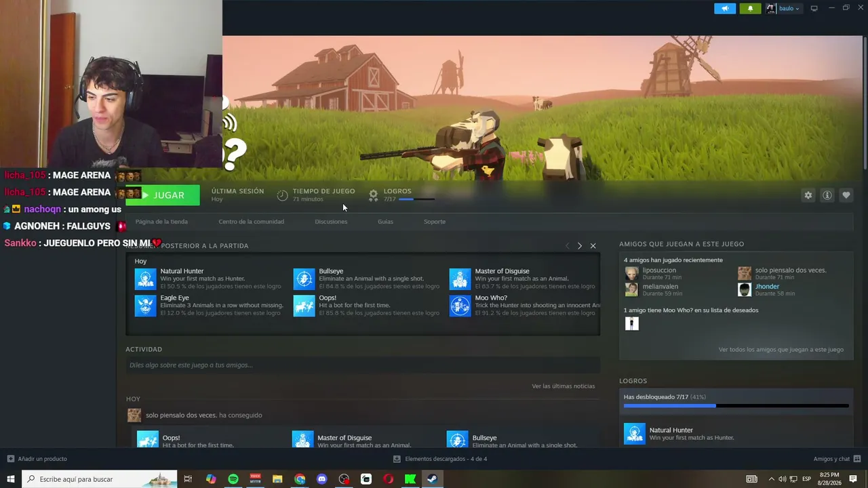The width and height of the screenshot is (868, 488).
Task: Click the Eagle Eye achievement icon
Action: point(145,306)
